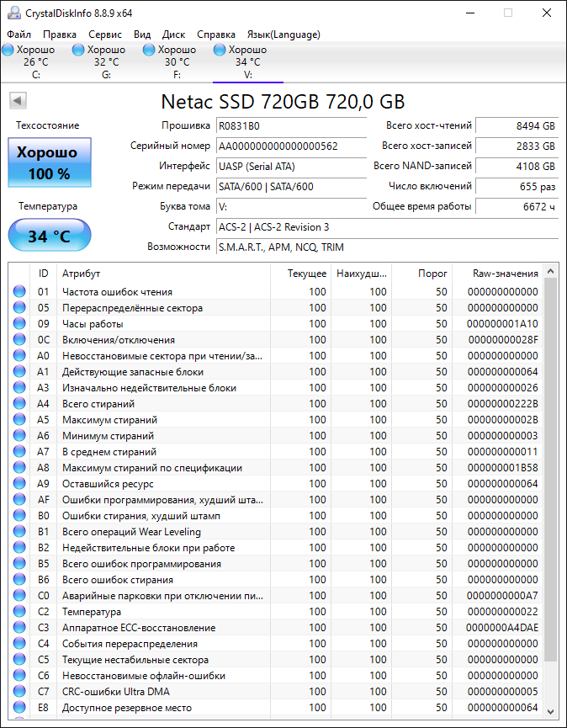The image size is (567, 728).
Task: Click status circle for attribute A3
Action: click(19, 388)
